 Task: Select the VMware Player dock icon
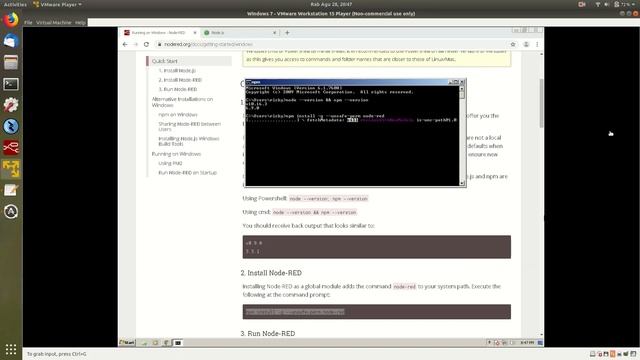click(11, 169)
